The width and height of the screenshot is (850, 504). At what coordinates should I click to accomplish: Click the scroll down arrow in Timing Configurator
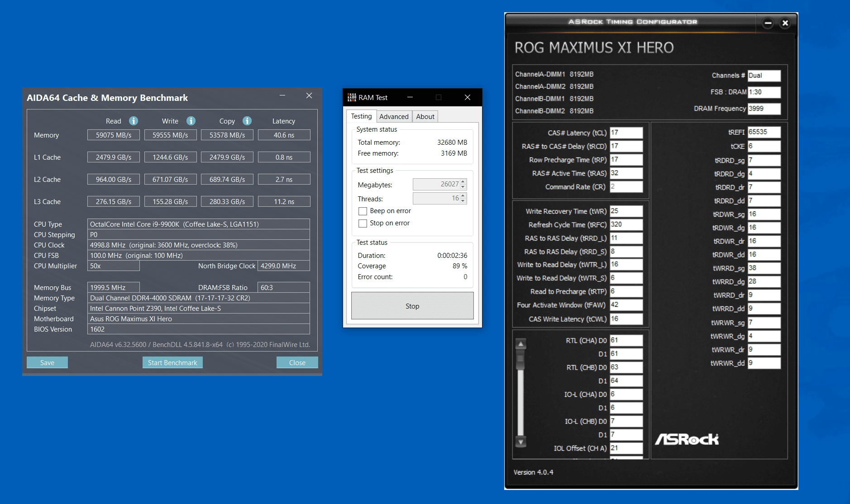521,442
